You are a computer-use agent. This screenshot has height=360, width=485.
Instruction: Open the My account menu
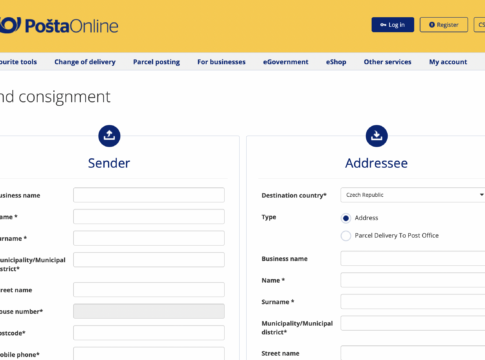[448, 62]
